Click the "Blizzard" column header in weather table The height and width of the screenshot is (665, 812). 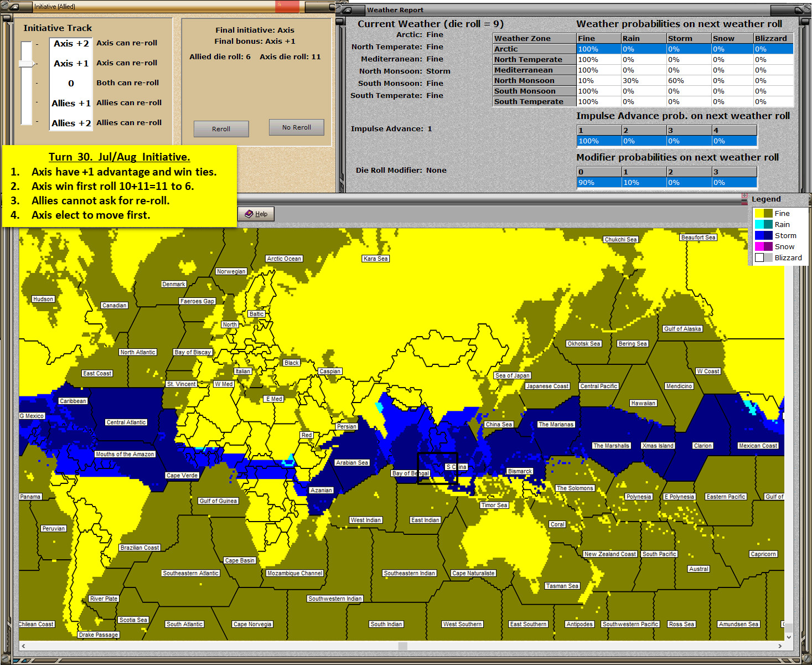pos(773,38)
